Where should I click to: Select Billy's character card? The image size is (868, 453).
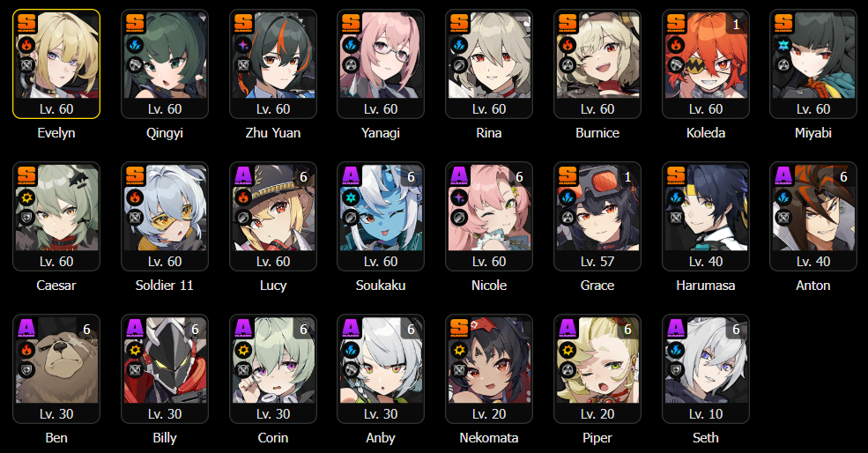[165, 368]
